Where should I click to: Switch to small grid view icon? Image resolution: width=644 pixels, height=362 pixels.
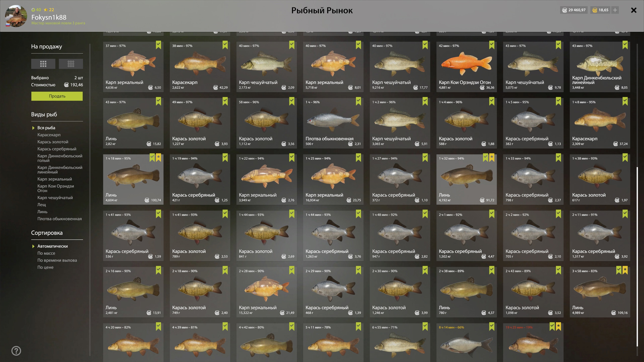click(71, 64)
